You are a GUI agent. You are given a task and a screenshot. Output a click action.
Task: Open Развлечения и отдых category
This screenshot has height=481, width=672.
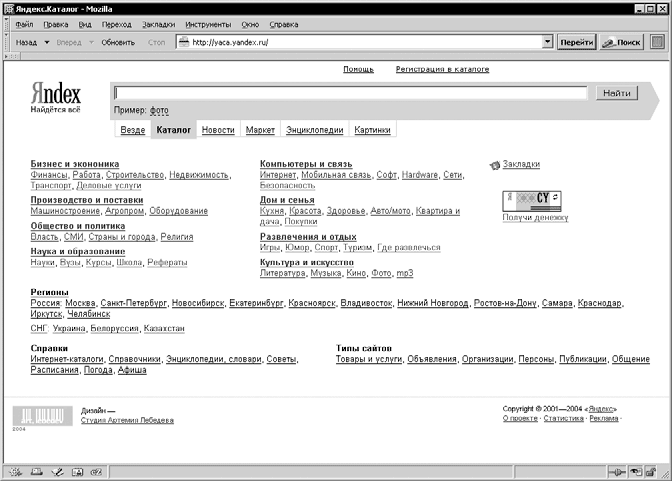tap(308, 237)
